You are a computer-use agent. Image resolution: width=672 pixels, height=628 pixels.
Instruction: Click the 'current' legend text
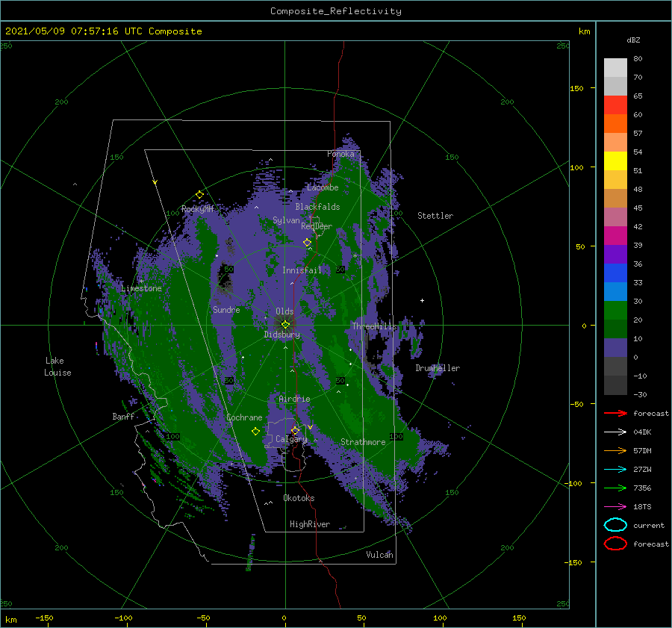click(x=649, y=526)
